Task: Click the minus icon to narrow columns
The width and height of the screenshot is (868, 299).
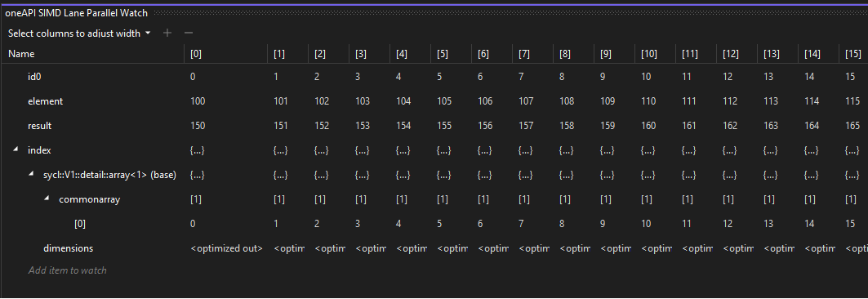Action: point(188,33)
